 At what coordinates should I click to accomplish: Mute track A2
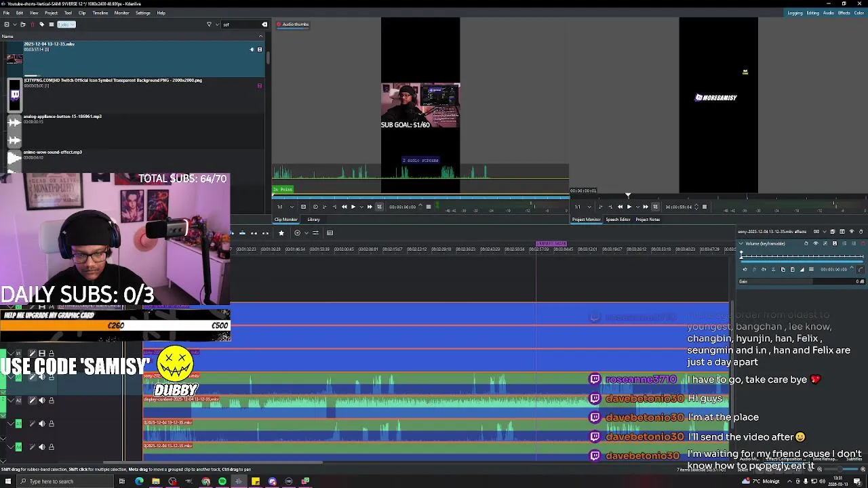(41, 401)
